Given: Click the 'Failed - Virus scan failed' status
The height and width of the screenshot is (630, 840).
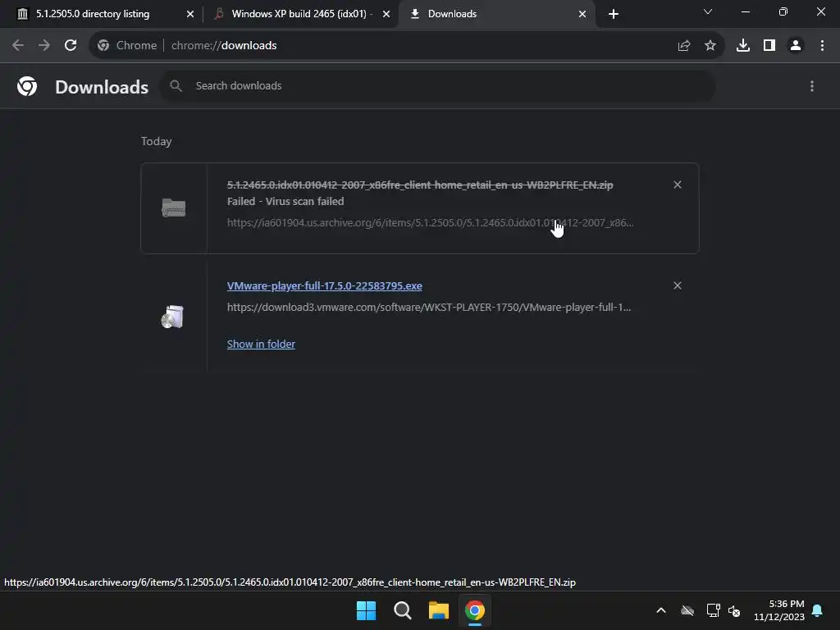Looking at the screenshot, I should coord(285,202).
